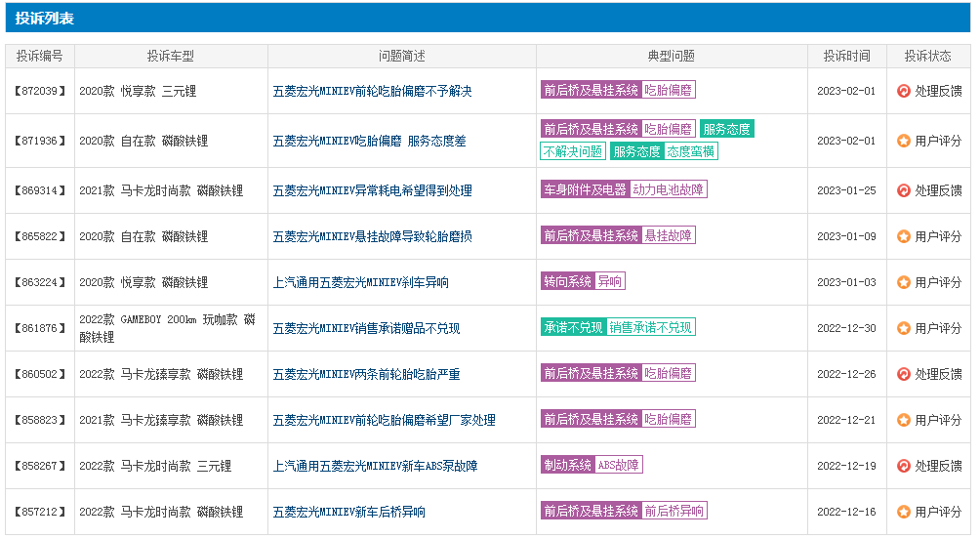The width and height of the screenshot is (980, 539).
Task: Click the 投诉列表 section title
Action: pos(44,18)
